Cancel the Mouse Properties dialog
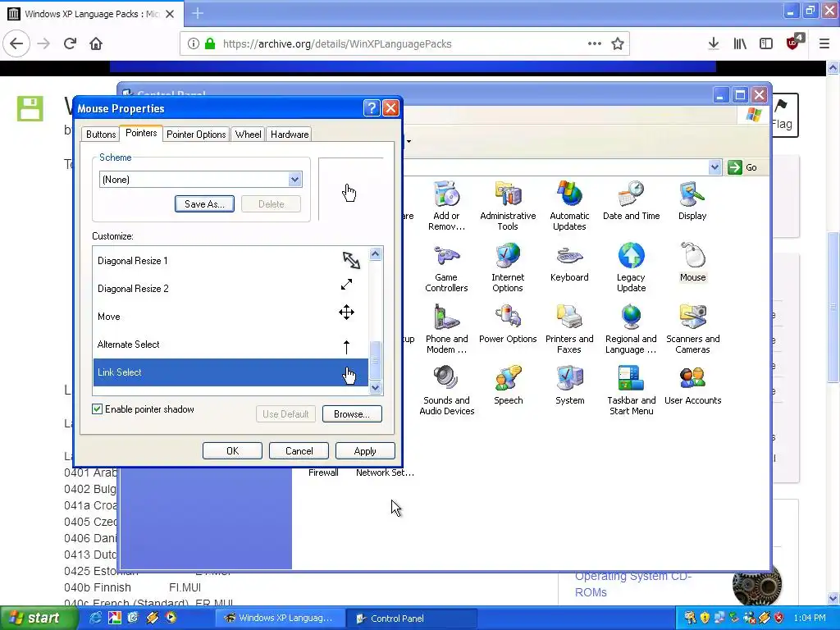The width and height of the screenshot is (840, 630). click(299, 451)
